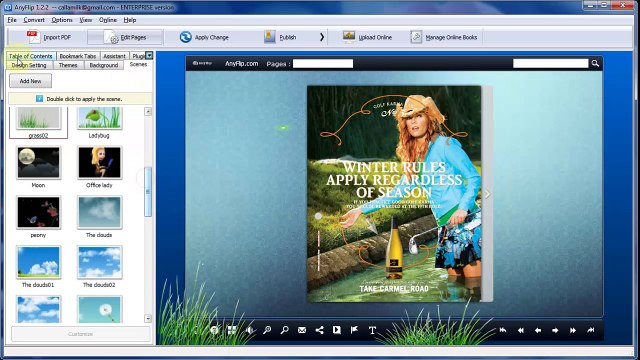
Task: Select the Office lady scene thumbnail
Action: (100, 163)
